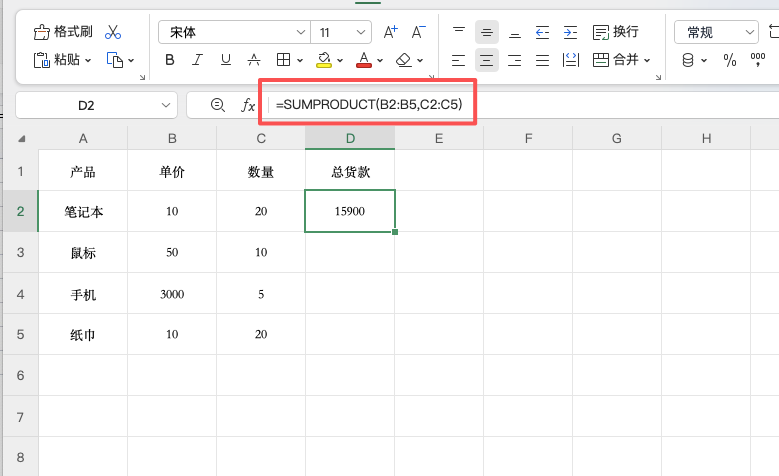Expand the font size dropdown showing 11
Viewport: 779px width, 476px height.
342,32
